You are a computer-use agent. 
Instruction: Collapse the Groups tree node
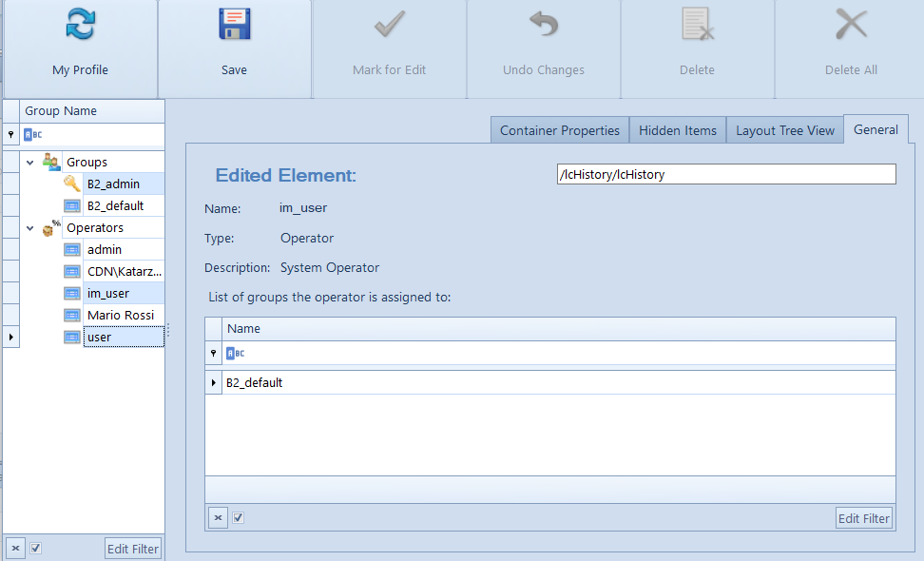pos(30,162)
